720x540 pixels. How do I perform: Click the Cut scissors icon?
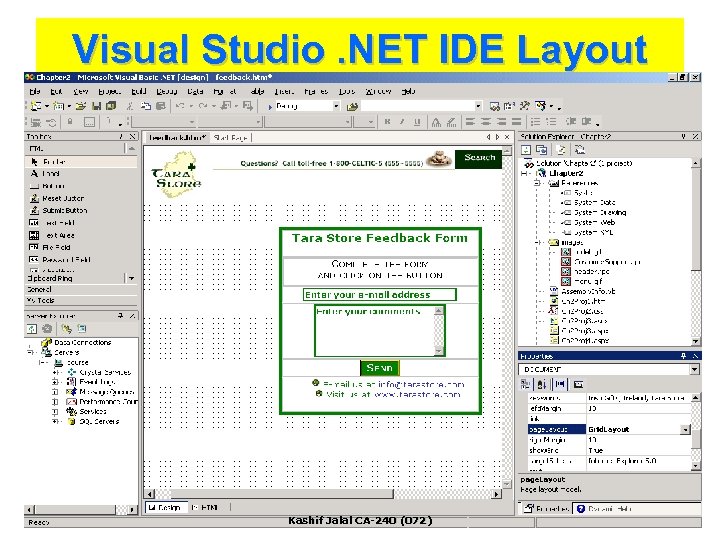[x=130, y=106]
